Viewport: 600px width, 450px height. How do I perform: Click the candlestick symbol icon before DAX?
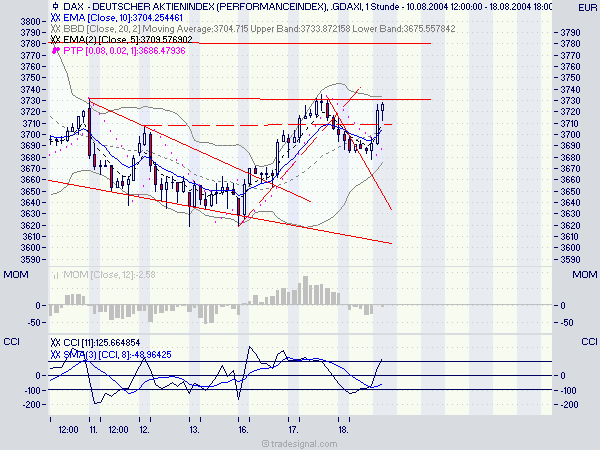(x=55, y=7)
